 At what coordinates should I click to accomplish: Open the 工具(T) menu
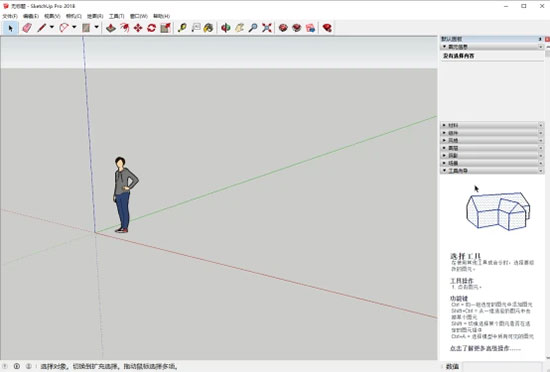pos(116,16)
